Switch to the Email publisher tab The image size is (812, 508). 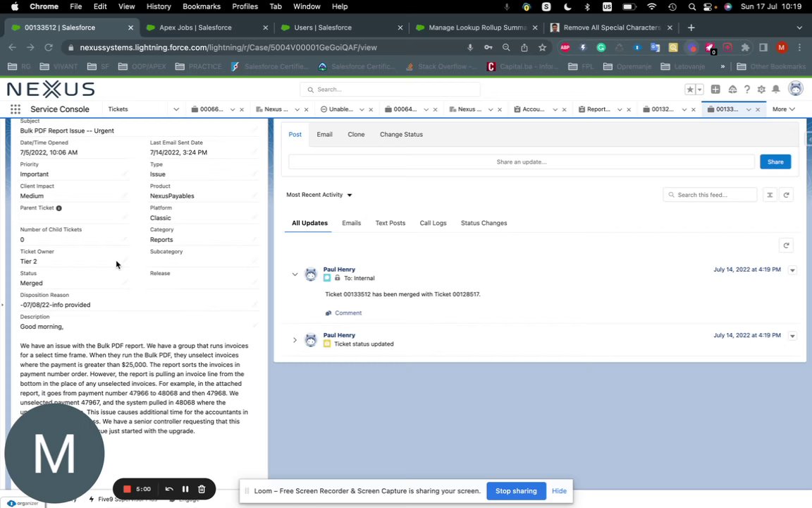tap(325, 134)
